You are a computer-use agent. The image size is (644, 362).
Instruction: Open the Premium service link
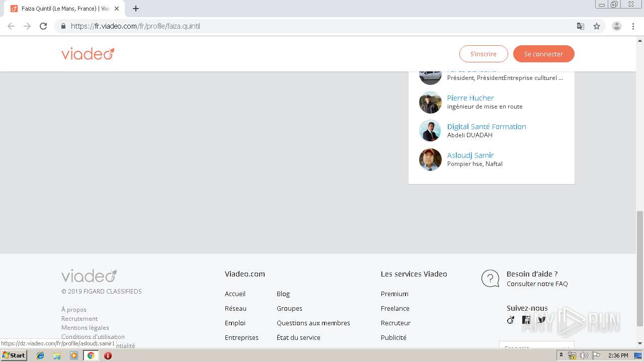[x=394, y=294]
